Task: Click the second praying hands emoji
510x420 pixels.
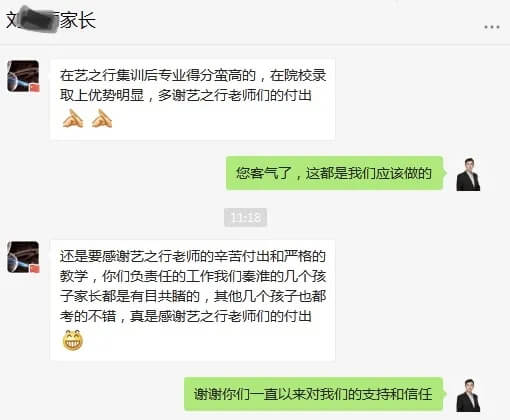Action: [x=102, y=118]
